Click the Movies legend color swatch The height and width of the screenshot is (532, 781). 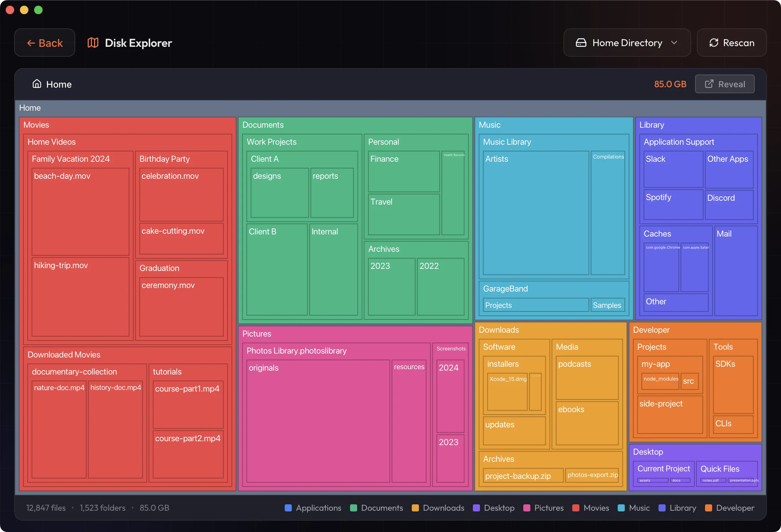tap(576, 508)
